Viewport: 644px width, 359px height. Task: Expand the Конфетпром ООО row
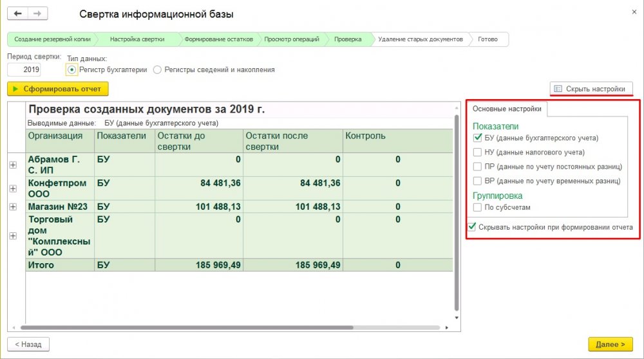pyautogui.click(x=13, y=189)
